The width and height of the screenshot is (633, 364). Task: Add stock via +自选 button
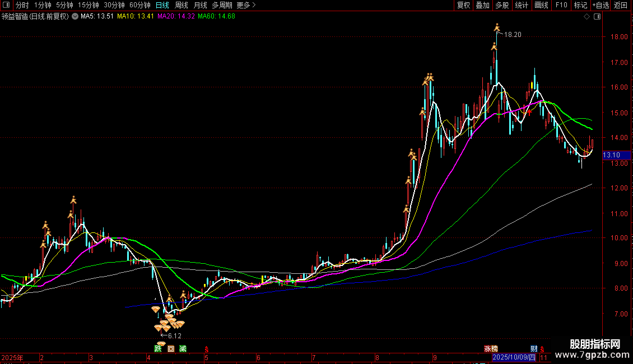point(601,5)
